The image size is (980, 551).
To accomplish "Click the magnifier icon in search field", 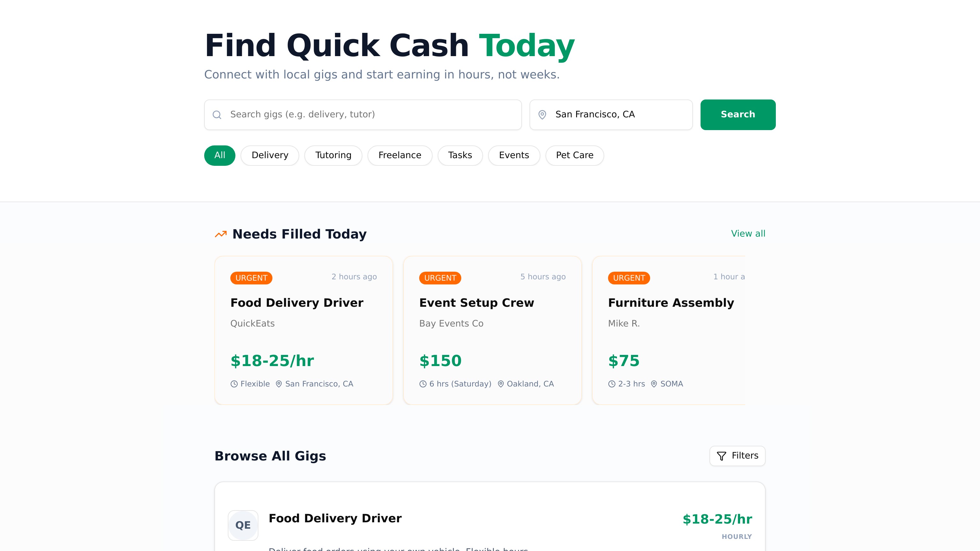I will [217, 115].
